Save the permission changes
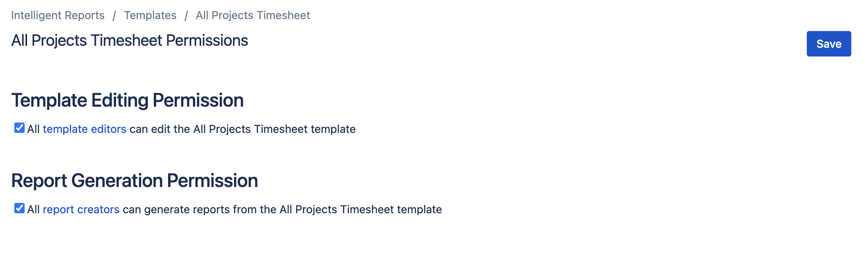Image resolution: width=868 pixels, height=261 pixels. point(828,44)
